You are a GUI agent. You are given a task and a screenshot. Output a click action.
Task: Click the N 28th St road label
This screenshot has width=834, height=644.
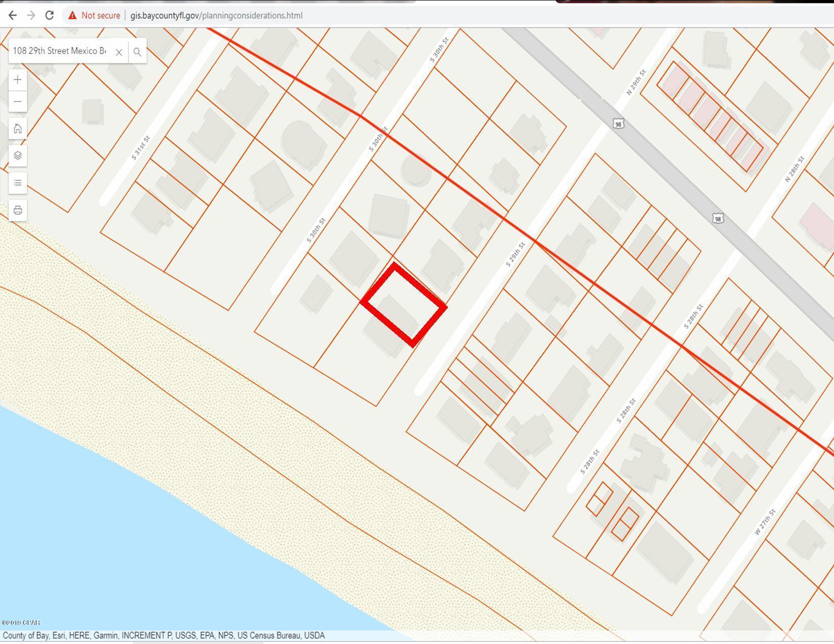794,170
